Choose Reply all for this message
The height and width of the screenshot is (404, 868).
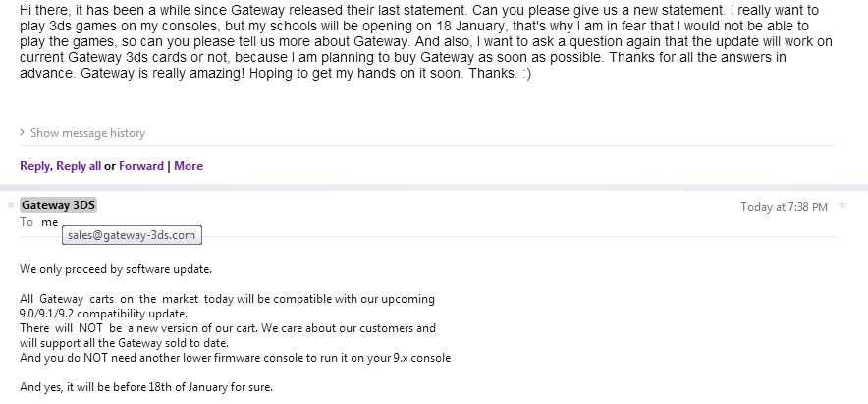[79, 166]
